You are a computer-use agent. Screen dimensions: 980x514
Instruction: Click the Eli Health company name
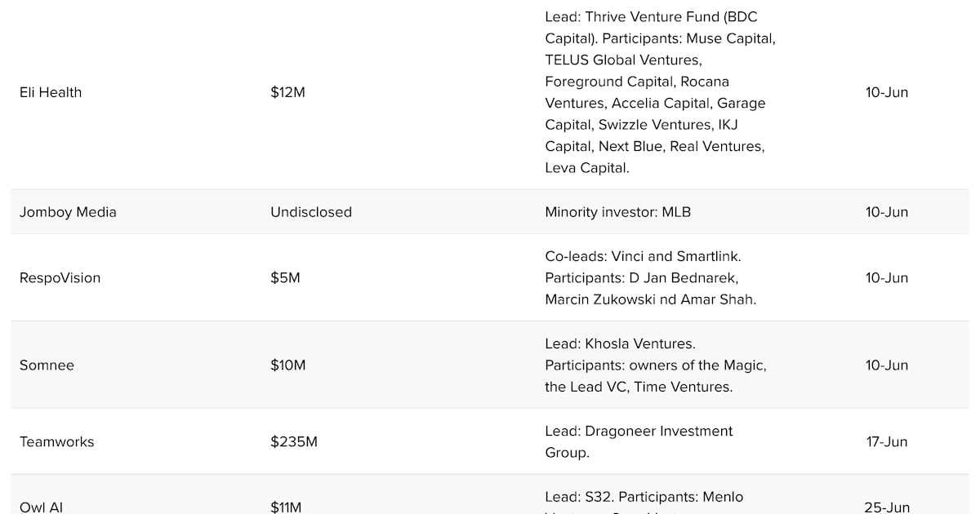pos(51,92)
